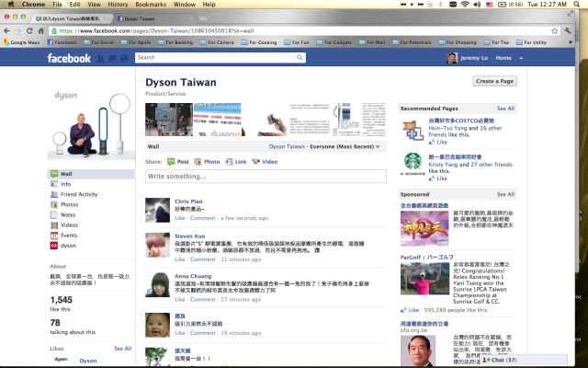Open Everyone (Most Recent) wall filter dropdown

345,146
